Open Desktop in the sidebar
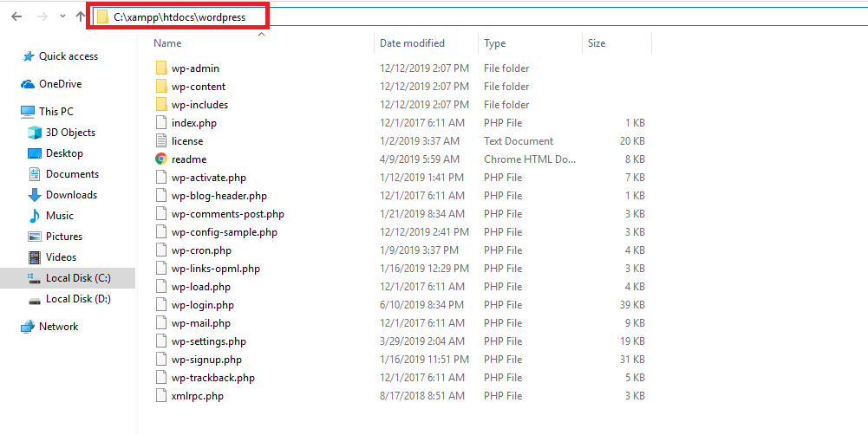The height and width of the screenshot is (435, 868). coord(64,153)
